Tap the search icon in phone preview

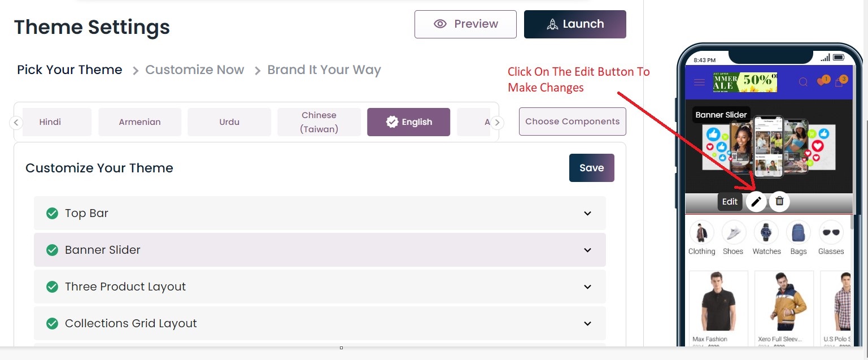click(x=803, y=83)
